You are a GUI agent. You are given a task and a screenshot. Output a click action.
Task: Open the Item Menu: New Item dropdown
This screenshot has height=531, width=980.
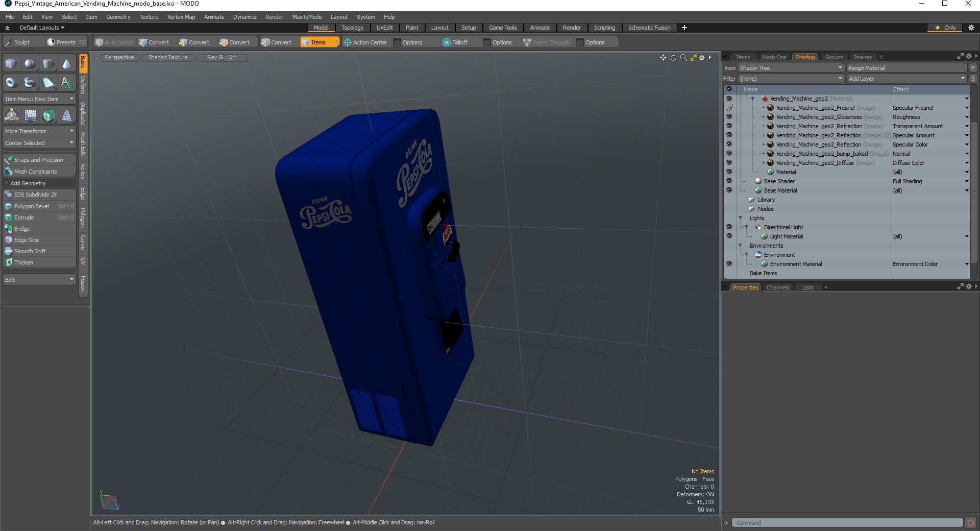pos(40,99)
